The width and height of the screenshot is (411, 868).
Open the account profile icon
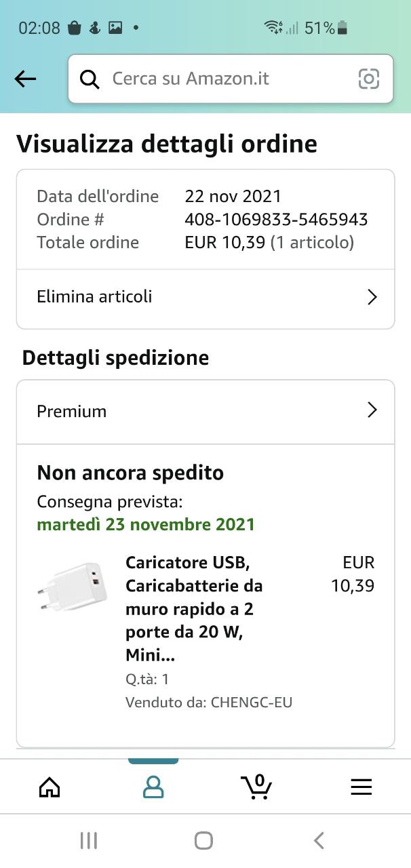coord(153,787)
